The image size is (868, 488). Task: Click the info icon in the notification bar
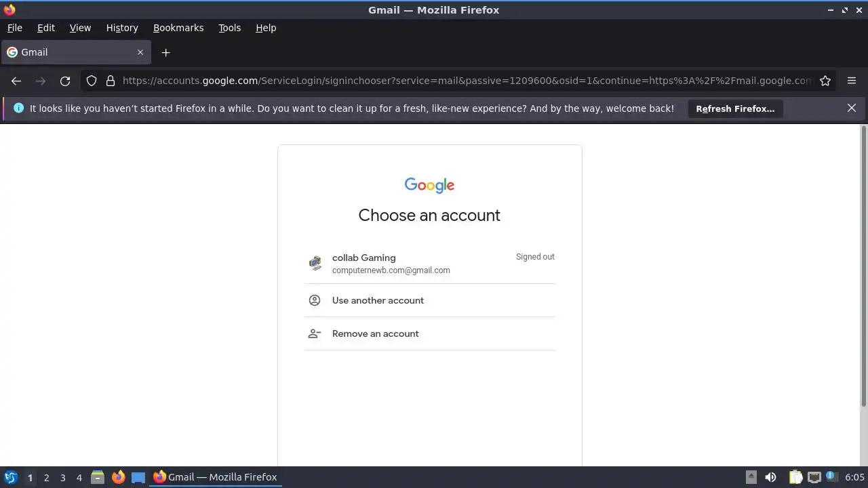(x=18, y=108)
